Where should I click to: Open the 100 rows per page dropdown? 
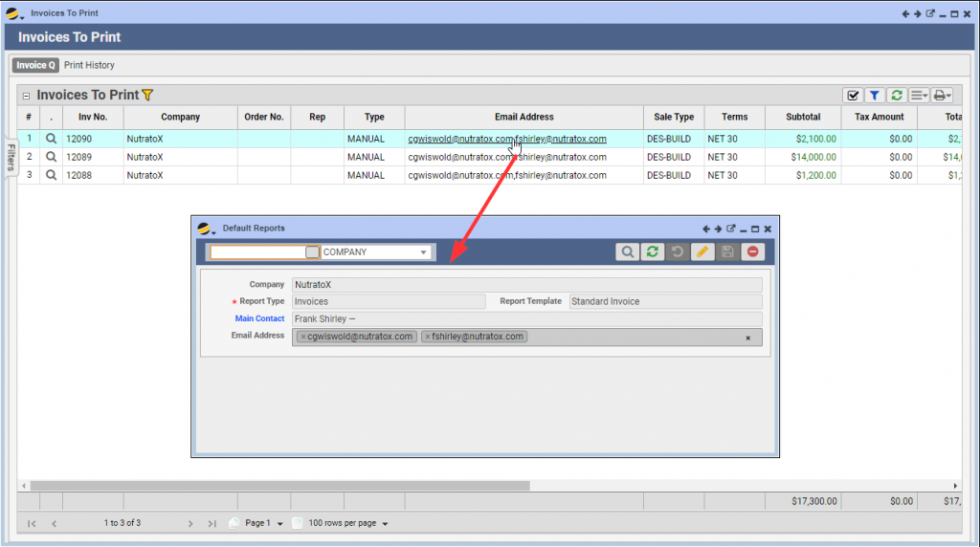385,524
